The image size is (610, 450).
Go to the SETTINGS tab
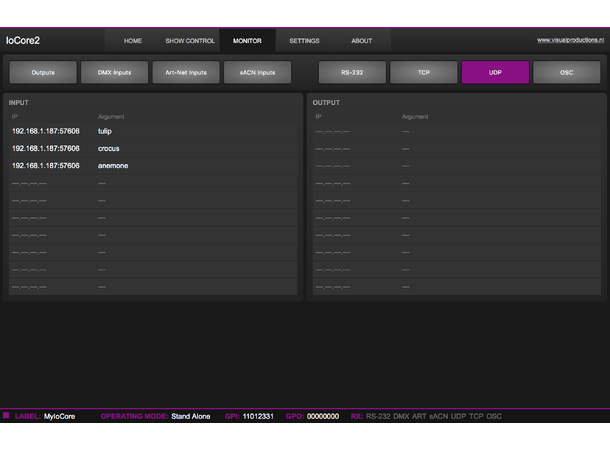tap(304, 41)
